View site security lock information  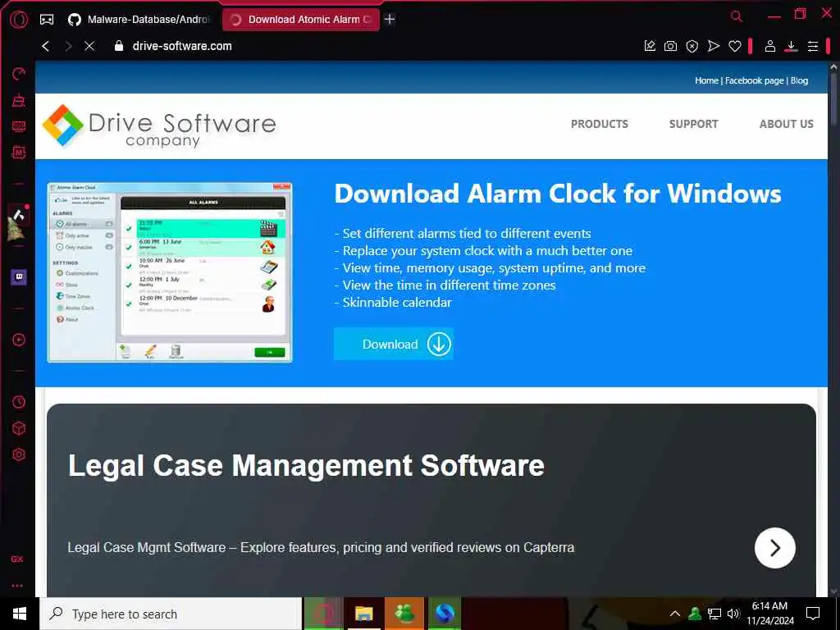(119, 46)
